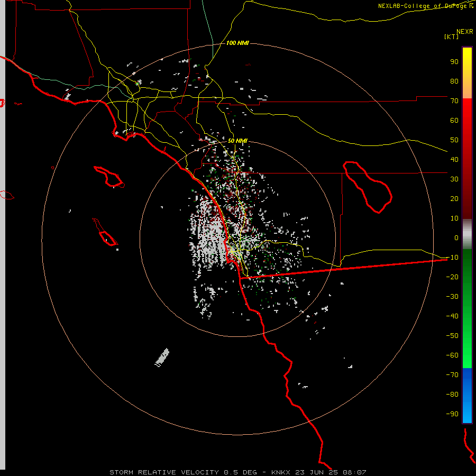This screenshot has height=476, width=476.
Task: Click the "-70" value on the velocity scale
Action: [452, 375]
